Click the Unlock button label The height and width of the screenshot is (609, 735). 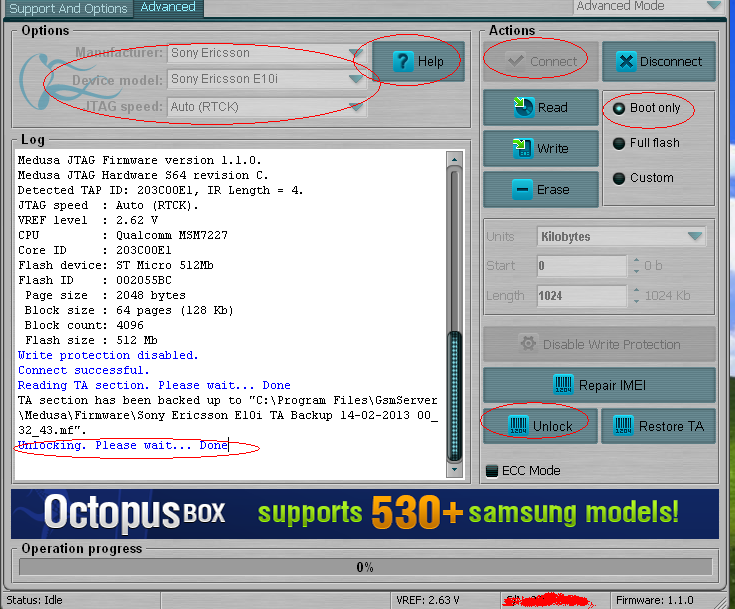point(553,426)
